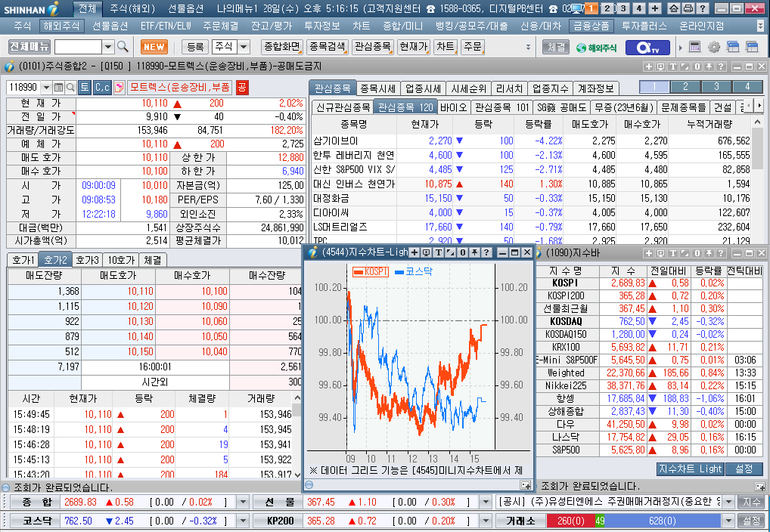The height and width of the screenshot is (532, 770).
Task: Toggle the KOSPI series in chart legend
Action: coord(371,271)
